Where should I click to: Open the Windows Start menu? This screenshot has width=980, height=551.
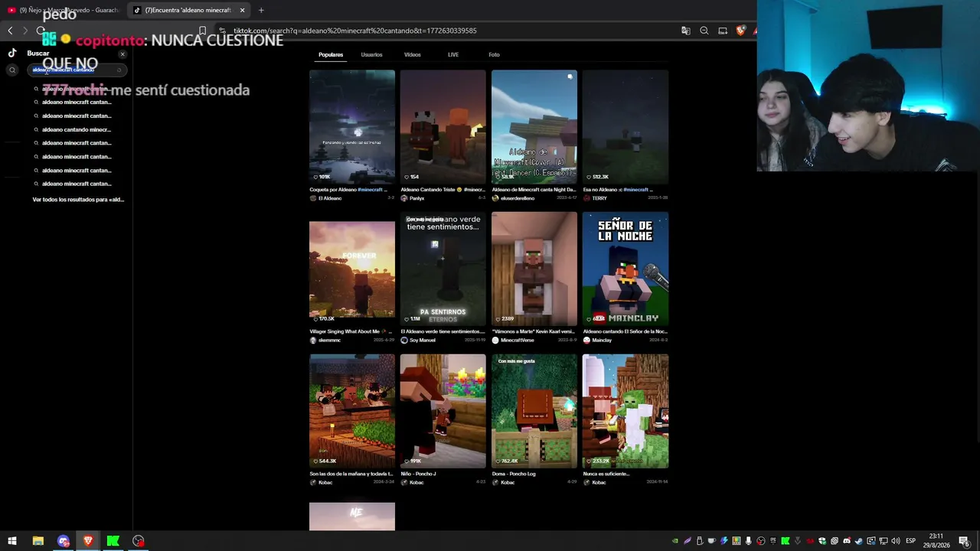pyautogui.click(x=12, y=541)
